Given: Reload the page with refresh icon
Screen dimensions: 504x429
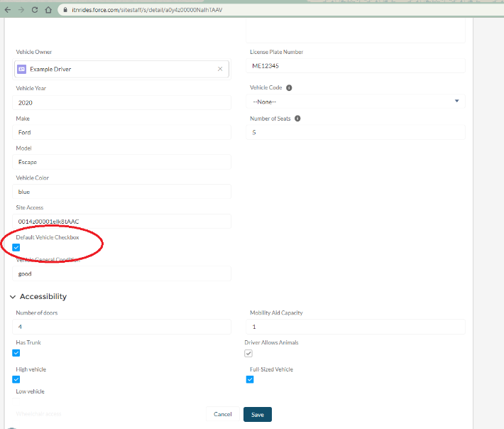Looking at the screenshot, I should [34, 10].
